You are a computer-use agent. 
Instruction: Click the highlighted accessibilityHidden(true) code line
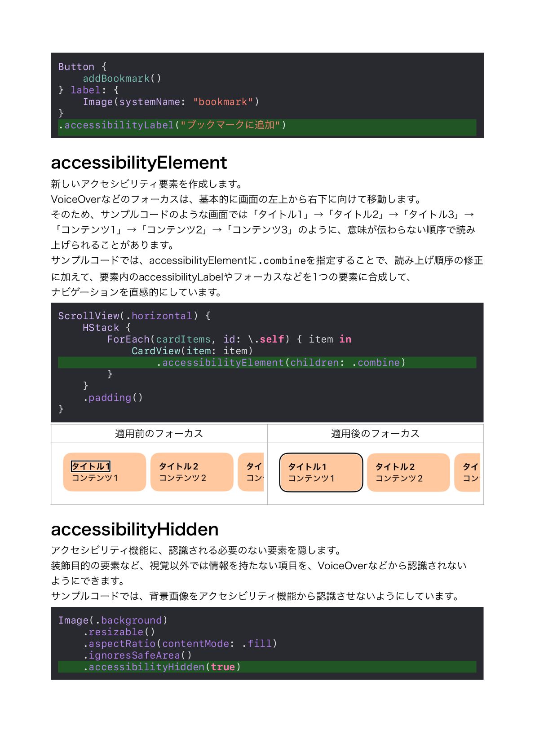coord(267,667)
